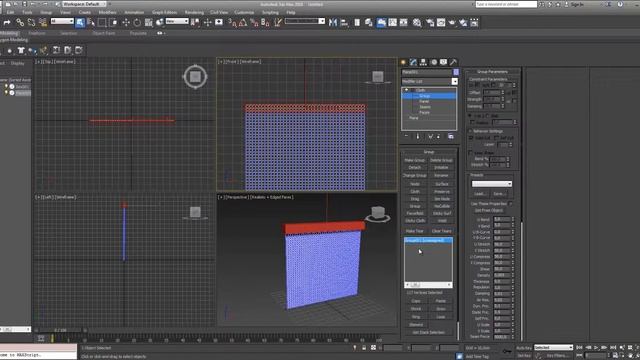This screenshot has width=640, height=360.
Task: Toggle the Angle Snap tool
Action: 243,23
